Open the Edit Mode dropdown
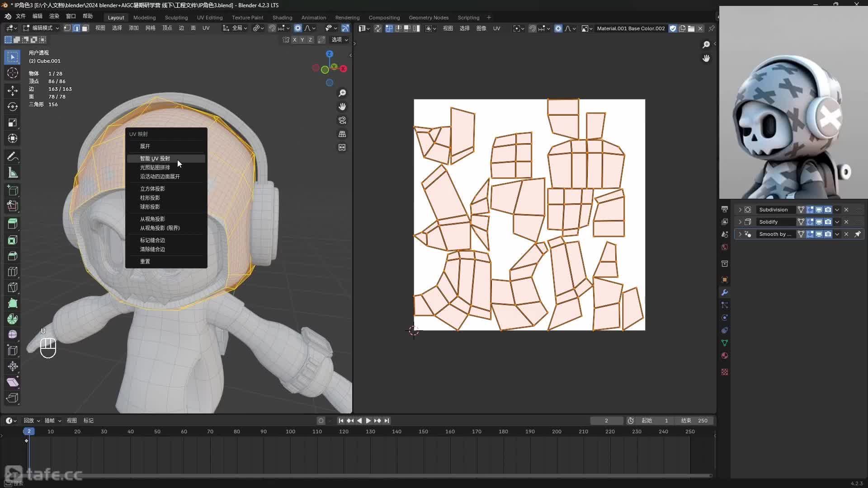Image resolution: width=868 pixels, height=488 pixels. coord(41,28)
